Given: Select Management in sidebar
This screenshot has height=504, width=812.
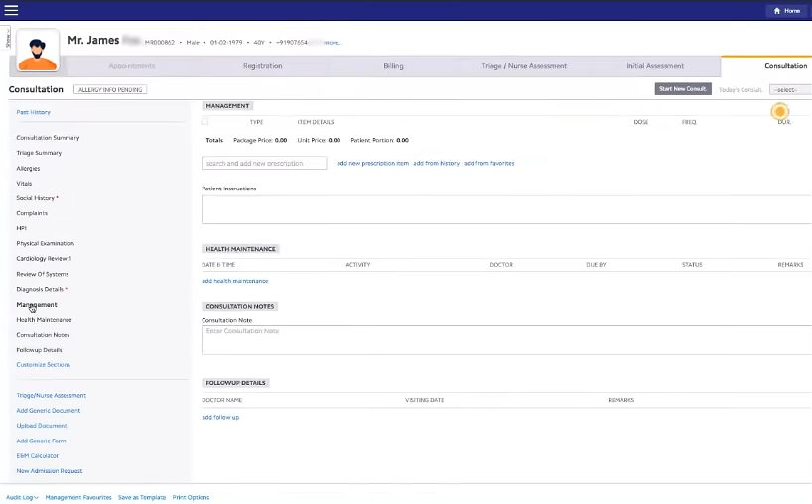Looking at the screenshot, I should 37,305.
